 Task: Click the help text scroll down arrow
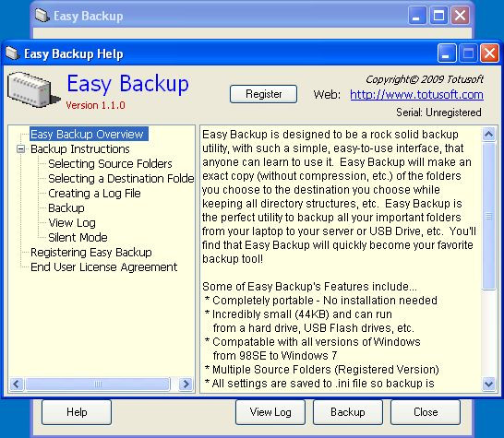point(488,384)
